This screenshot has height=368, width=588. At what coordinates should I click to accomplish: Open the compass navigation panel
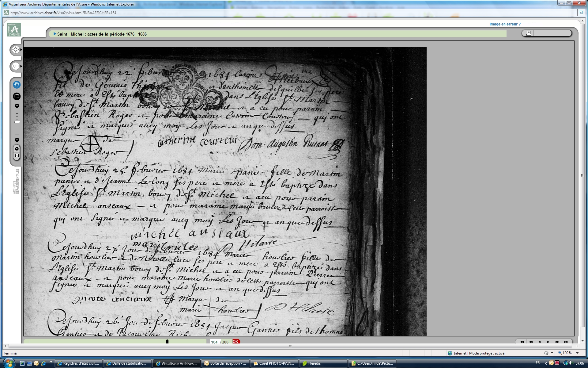16,50
